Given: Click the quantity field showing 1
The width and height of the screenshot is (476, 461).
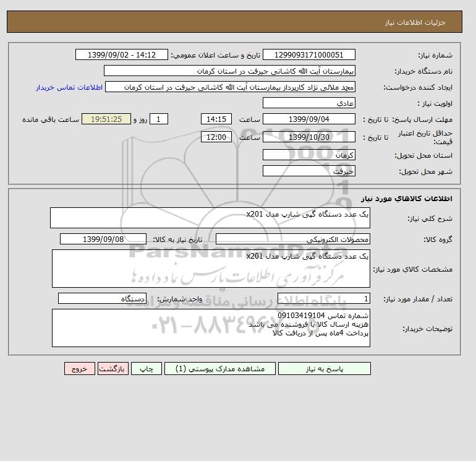Looking at the screenshot, I should 323,298.
